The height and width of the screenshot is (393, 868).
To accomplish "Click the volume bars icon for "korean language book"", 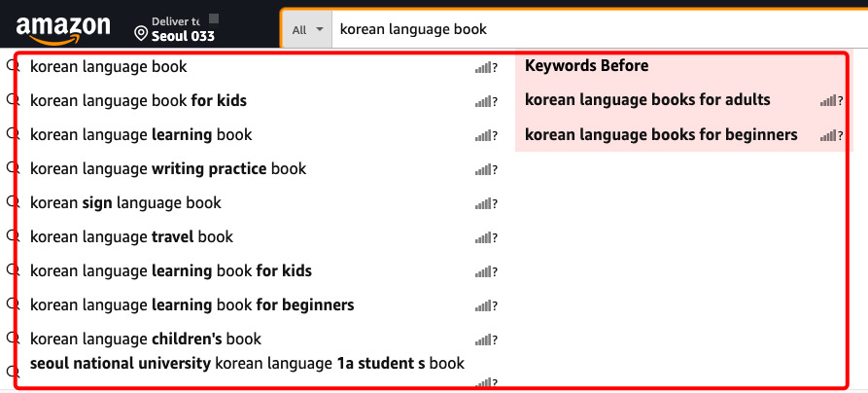I will [483, 68].
